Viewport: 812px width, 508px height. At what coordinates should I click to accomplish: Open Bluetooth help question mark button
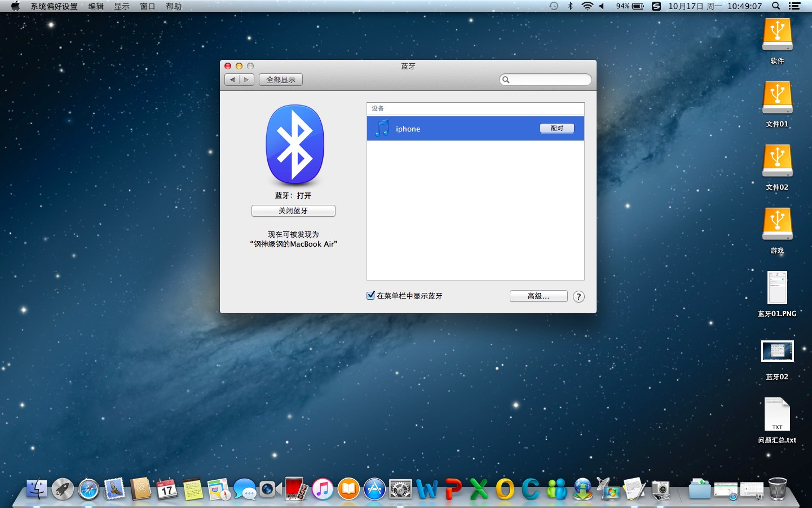(579, 296)
